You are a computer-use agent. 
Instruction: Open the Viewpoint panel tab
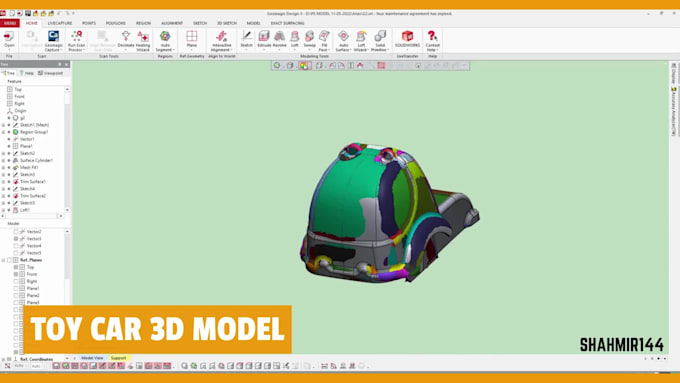[51, 73]
